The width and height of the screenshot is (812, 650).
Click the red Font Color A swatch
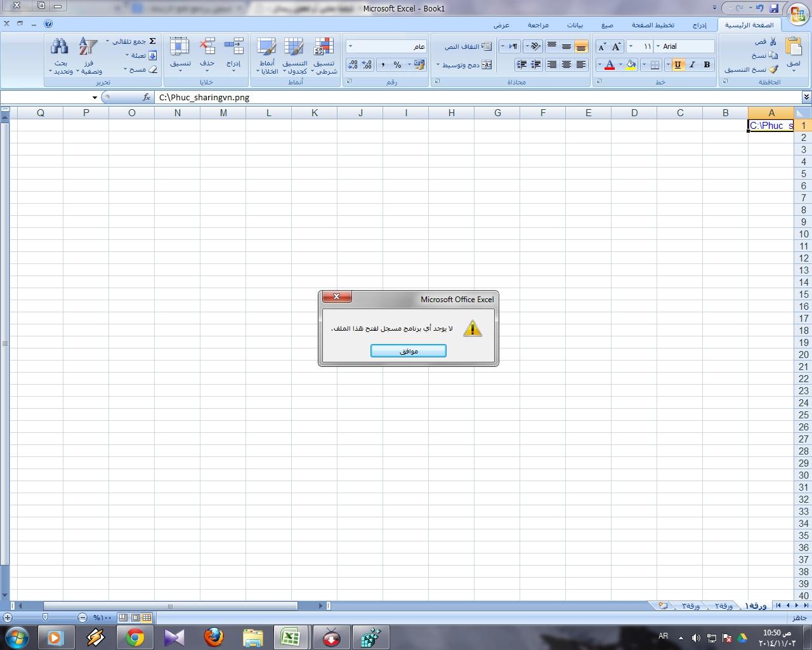pos(609,65)
